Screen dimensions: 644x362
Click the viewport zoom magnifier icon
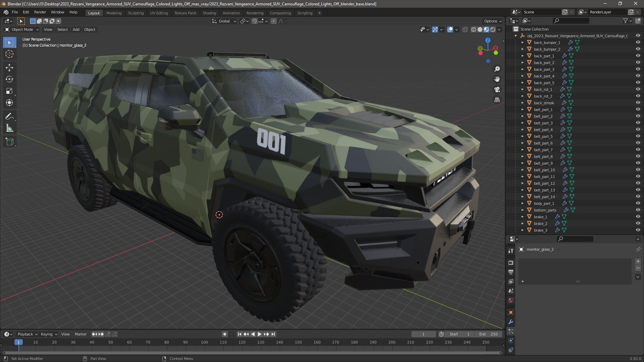[497, 69]
